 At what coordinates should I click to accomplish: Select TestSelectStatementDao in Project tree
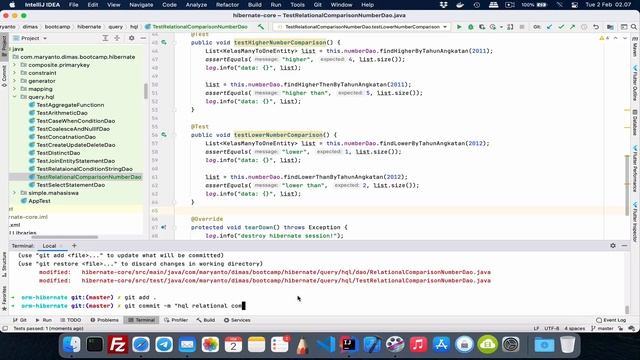71,185
